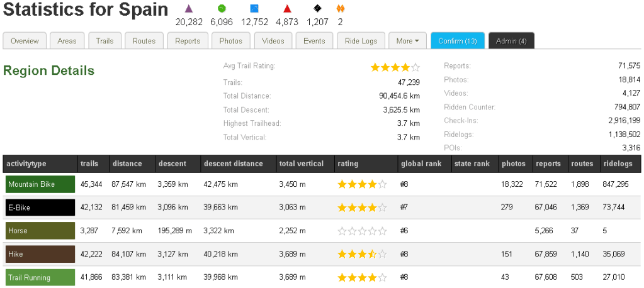Viewport: 644px width, 288px height.
Task: Click the blue square difficulty icon
Action: coord(254,9)
